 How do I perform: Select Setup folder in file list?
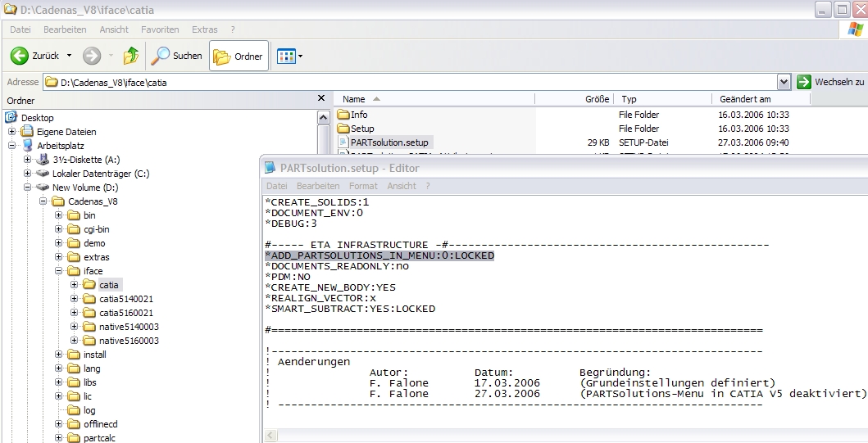pyautogui.click(x=362, y=129)
